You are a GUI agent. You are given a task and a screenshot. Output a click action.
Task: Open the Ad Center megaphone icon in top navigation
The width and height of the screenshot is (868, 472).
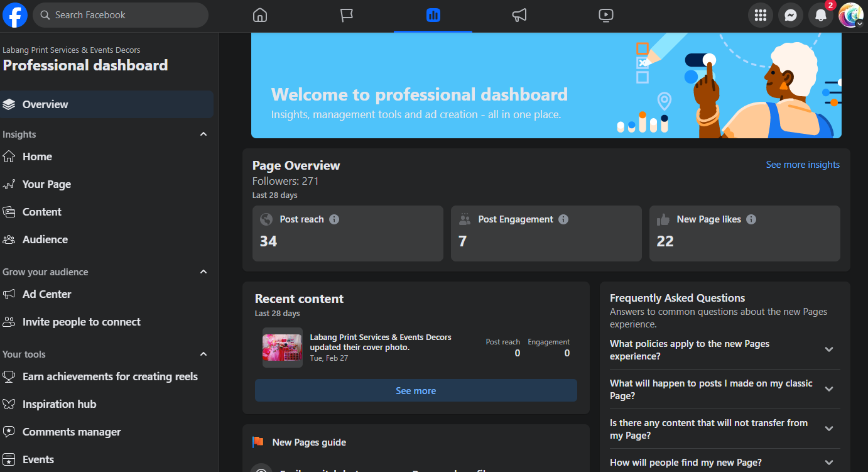pos(519,15)
